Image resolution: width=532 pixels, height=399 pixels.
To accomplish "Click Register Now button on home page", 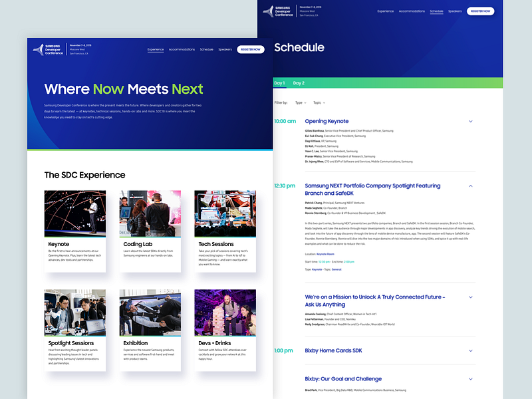I will [x=251, y=49].
